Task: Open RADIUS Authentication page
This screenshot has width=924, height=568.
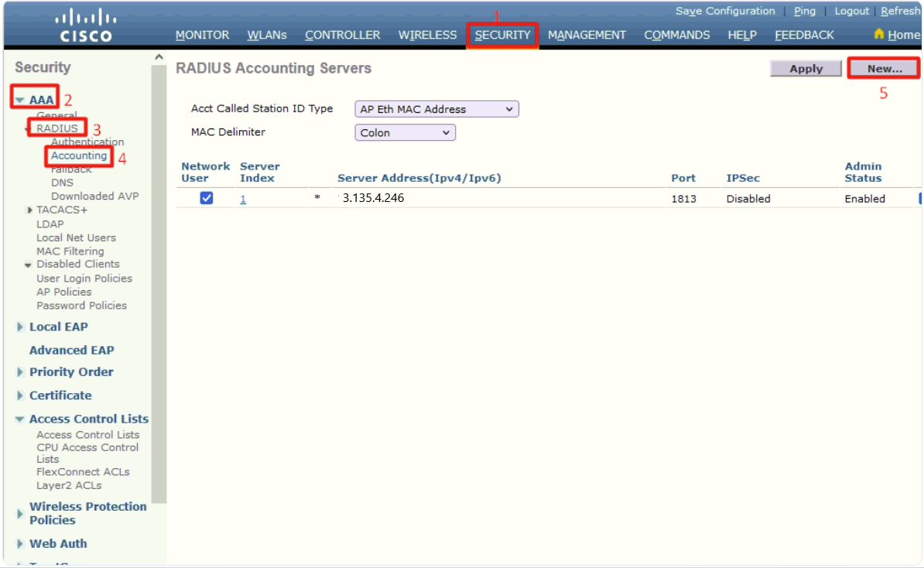Action: 87,142
